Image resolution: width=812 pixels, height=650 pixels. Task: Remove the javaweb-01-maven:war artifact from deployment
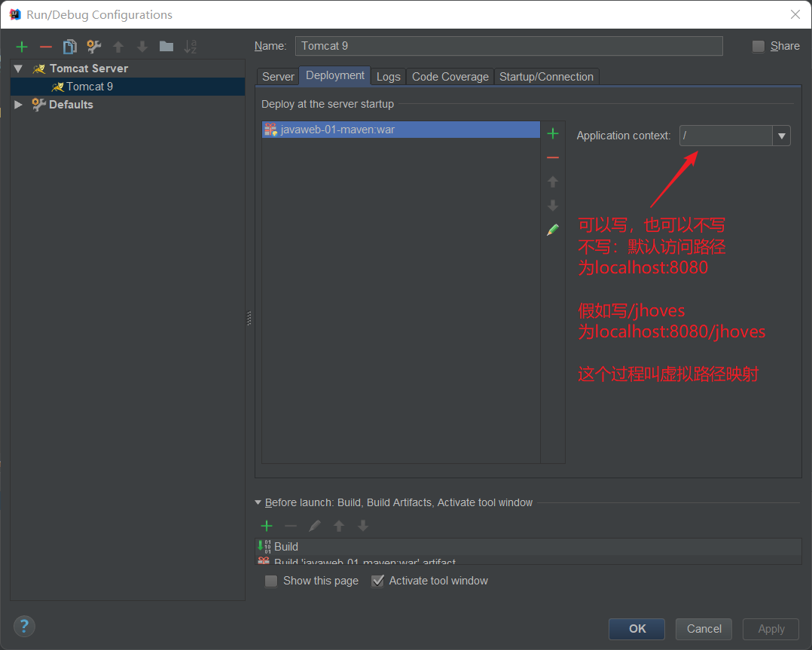553,157
